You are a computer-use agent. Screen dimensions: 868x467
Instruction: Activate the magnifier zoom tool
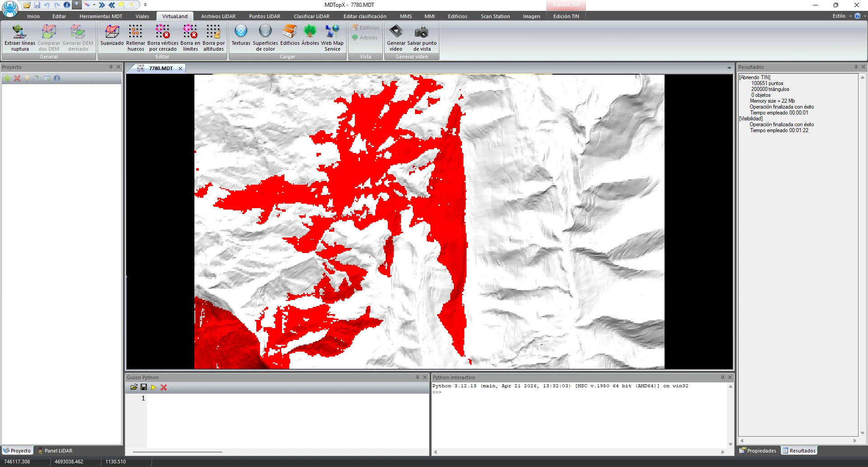click(x=77, y=5)
